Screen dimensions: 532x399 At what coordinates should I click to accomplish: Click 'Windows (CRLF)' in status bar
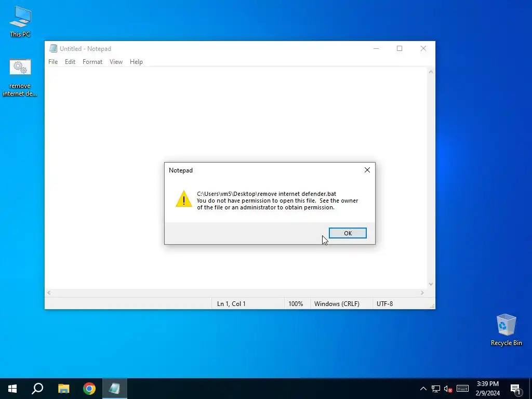(337, 303)
